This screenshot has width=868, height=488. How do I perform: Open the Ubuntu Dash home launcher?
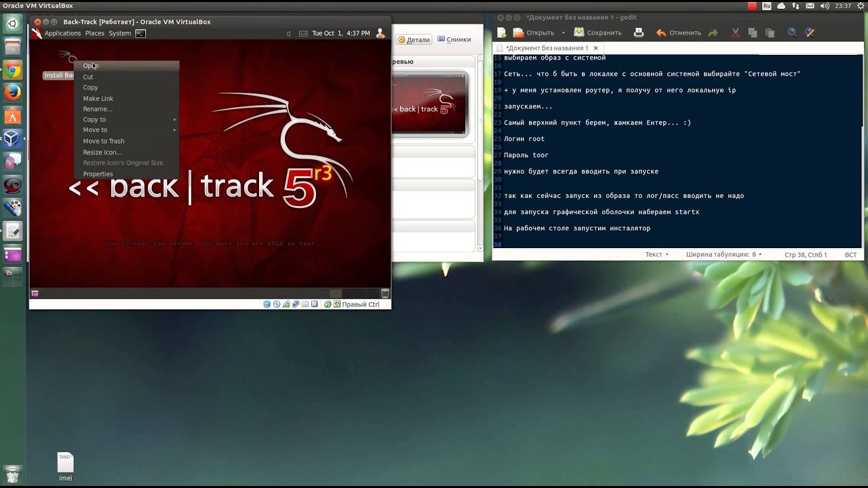pyautogui.click(x=12, y=25)
